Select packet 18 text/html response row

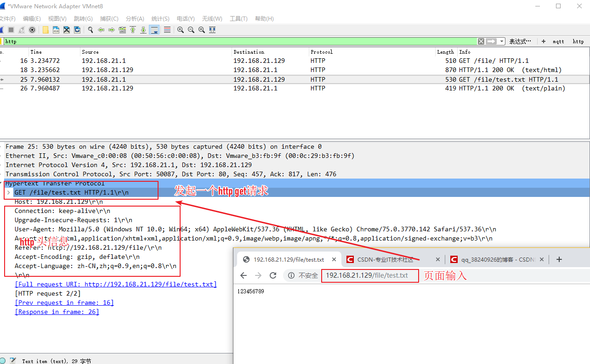click(x=295, y=70)
